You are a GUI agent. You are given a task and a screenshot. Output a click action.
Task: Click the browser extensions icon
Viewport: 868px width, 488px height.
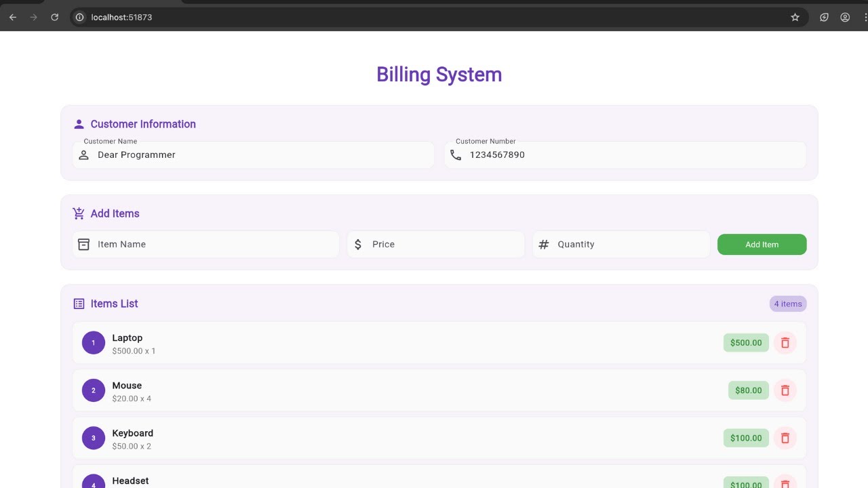click(825, 18)
